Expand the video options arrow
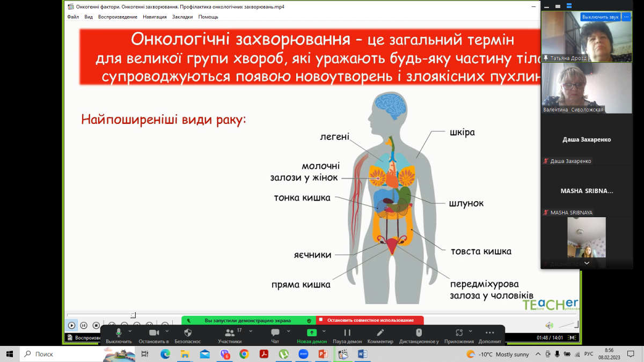Image resolution: width=644 pixels, height=362 pixels. pyautogui.click(x=166, y=331)
